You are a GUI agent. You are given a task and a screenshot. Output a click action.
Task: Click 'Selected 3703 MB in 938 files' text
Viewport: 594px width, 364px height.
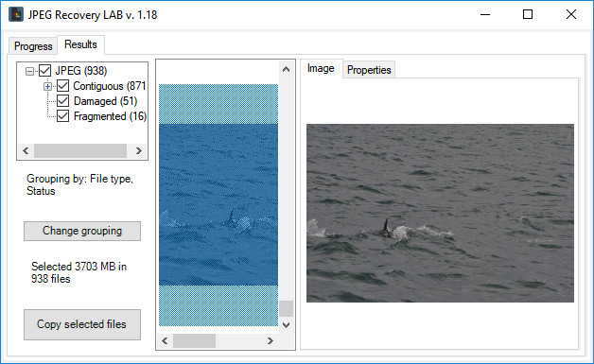pos(79,272)
